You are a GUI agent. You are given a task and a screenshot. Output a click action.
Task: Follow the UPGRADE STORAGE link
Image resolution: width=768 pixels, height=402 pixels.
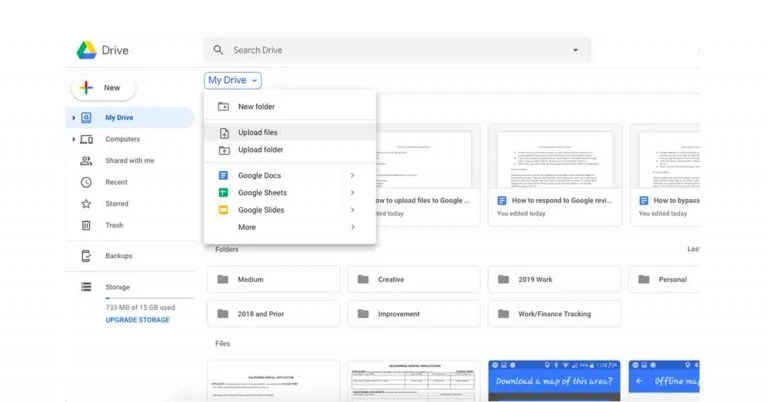[x=137, y=320]
